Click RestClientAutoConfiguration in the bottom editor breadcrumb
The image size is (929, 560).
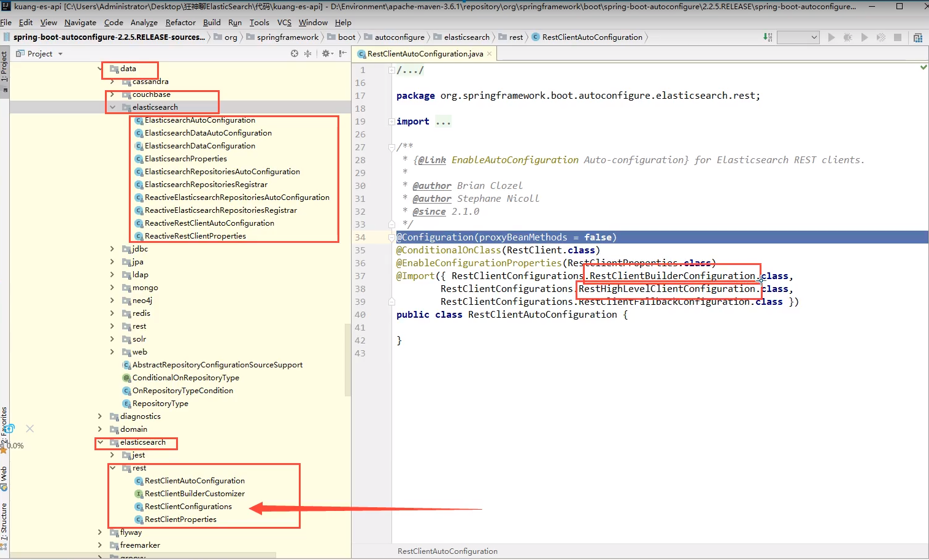pos(447,551)
